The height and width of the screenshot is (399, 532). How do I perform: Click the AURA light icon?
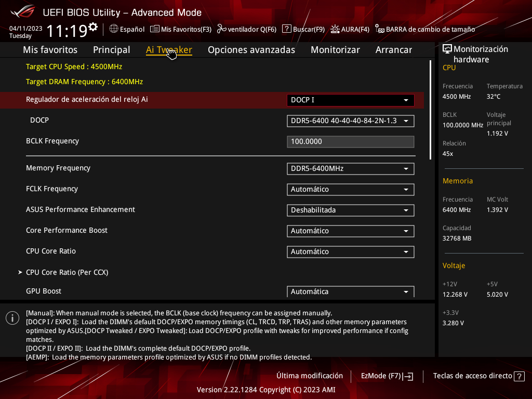click(335, 29)
